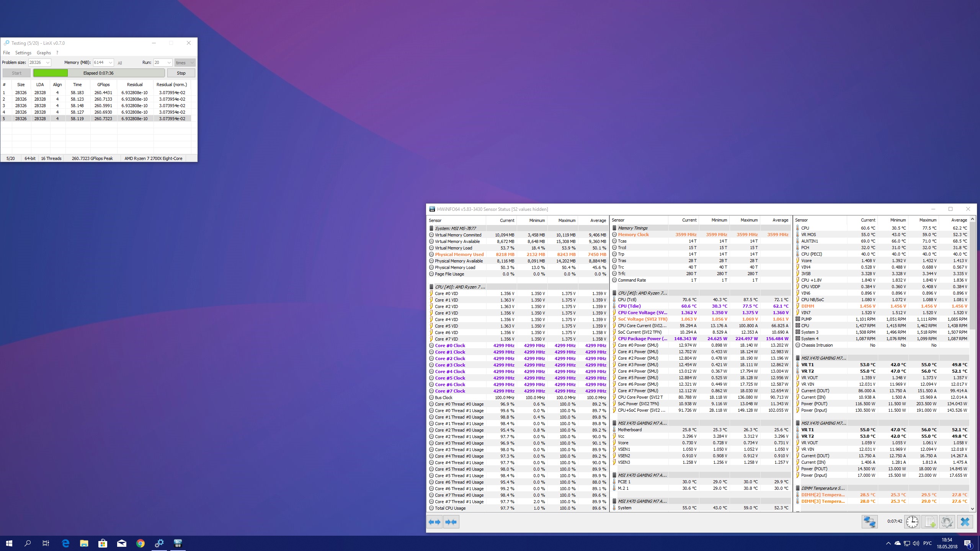The width and height of the screenshot is (980, 551).
Task: Expand the Memory (MiB) dropdown
Action: (111, 62)
